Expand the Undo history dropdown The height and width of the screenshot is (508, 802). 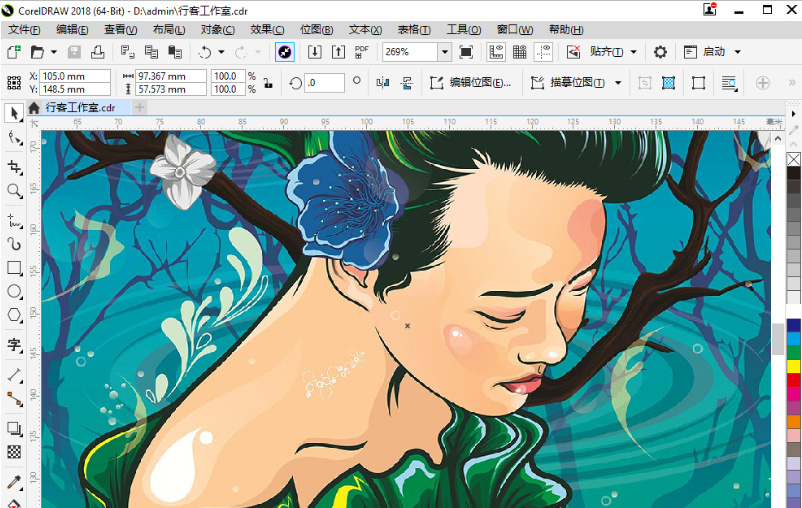click(221, 52)
